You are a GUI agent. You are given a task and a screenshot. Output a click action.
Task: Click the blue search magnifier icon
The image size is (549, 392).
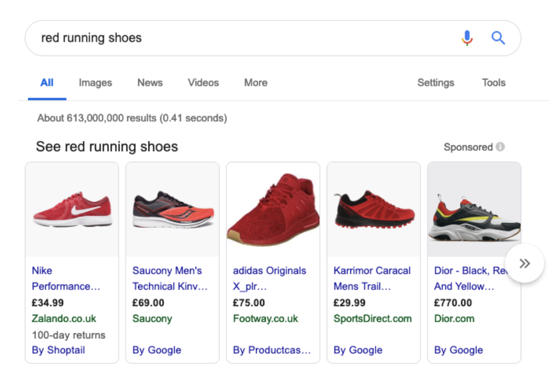498,37
